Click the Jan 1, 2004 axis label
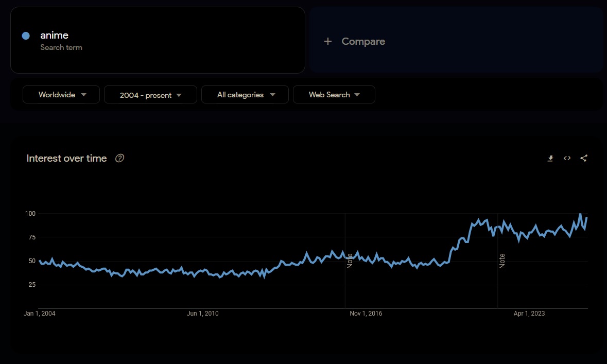This screenshot has width=607, height=364. pyautogui.click(x=40, y=313)
